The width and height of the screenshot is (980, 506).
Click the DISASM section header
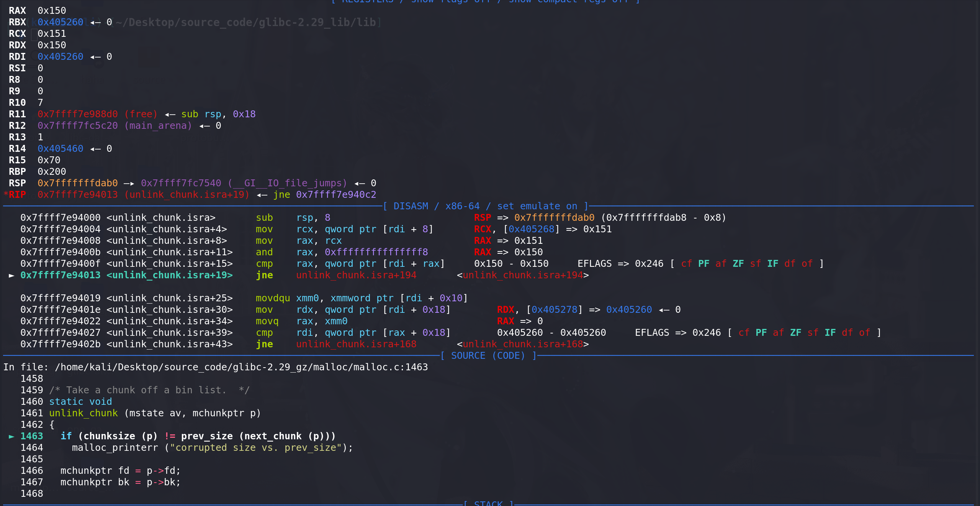(486, 206)
